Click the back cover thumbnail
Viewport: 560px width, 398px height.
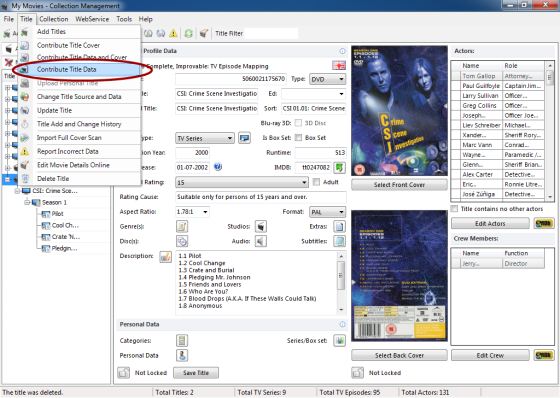point(399,275)
